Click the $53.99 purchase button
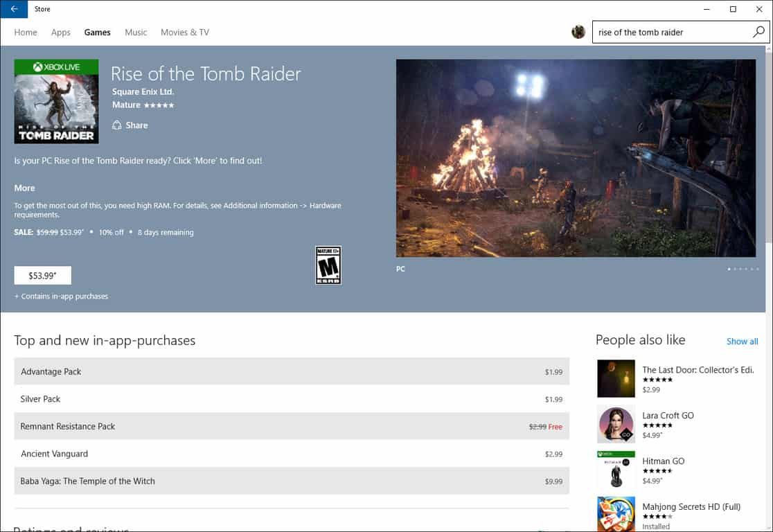The width and height of the screenshot is (773, 532). (42, 275)
